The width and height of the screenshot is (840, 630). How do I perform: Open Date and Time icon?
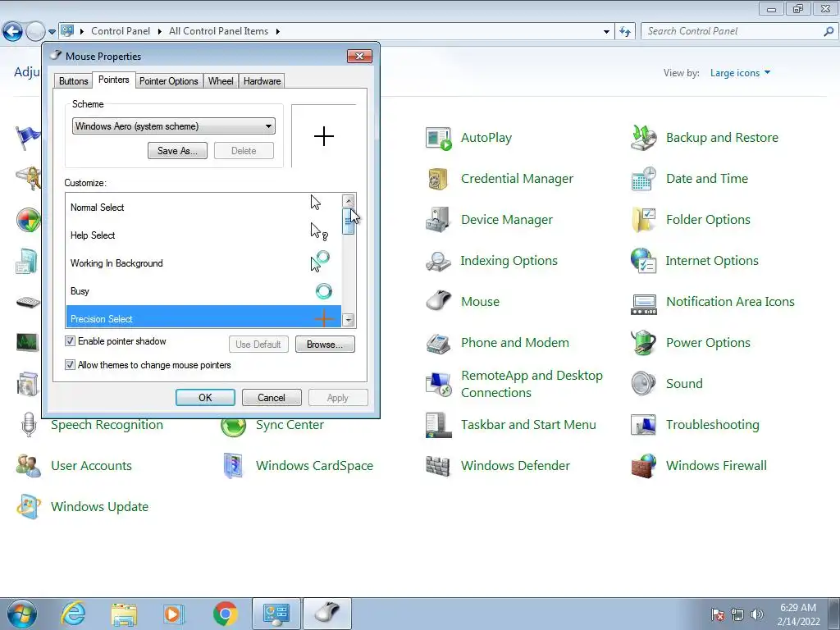[x=643, y=179]
